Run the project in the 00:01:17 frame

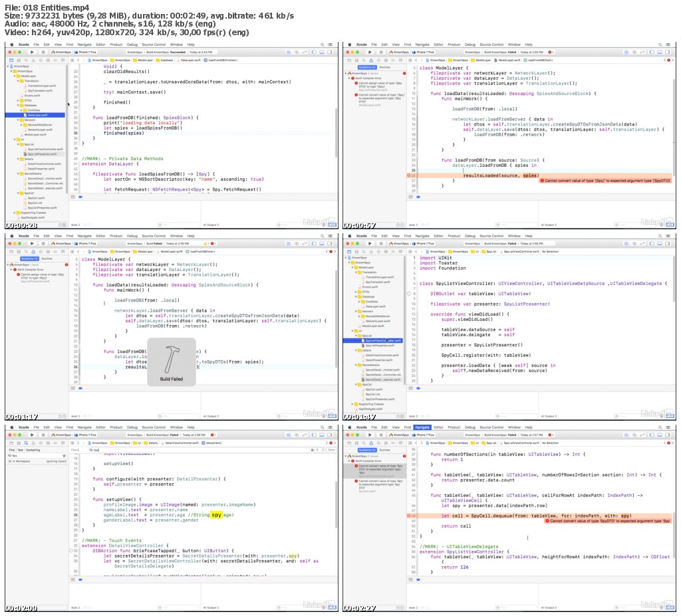[32, 243]
